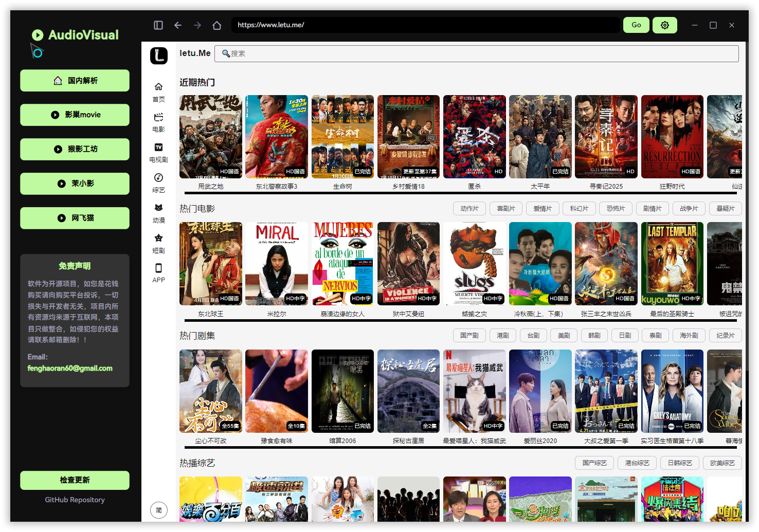Open the 动漫 anime section icon

pos(158,213)
